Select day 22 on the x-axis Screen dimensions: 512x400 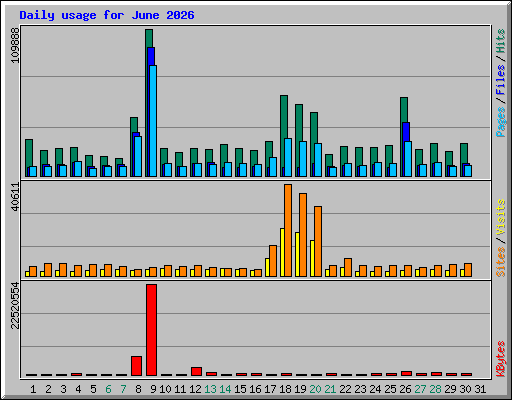click(345, 389)
